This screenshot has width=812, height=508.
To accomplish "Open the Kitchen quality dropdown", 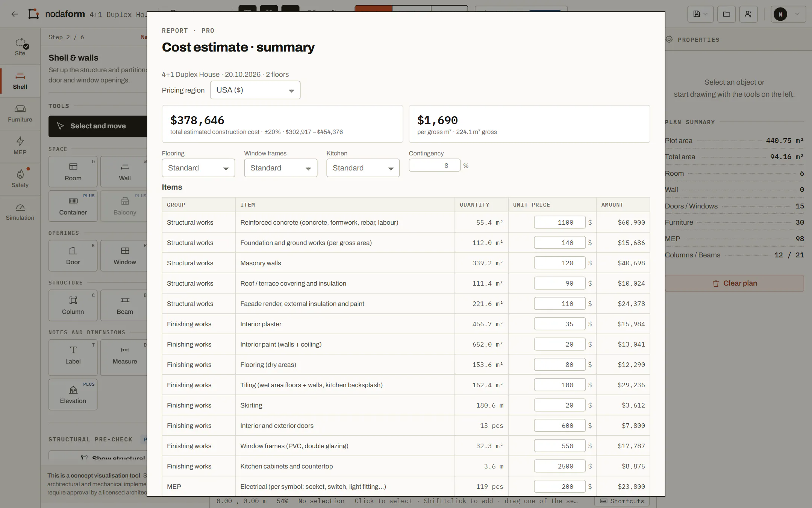I will click(x=363, y=168).
